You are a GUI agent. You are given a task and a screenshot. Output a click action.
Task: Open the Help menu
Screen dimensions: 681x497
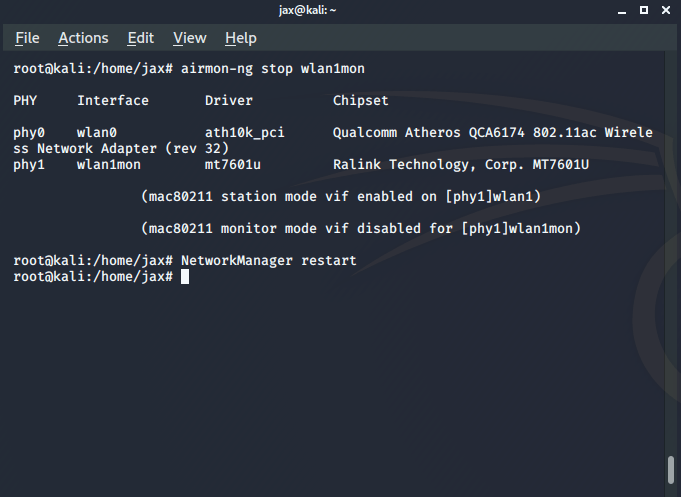241,38
